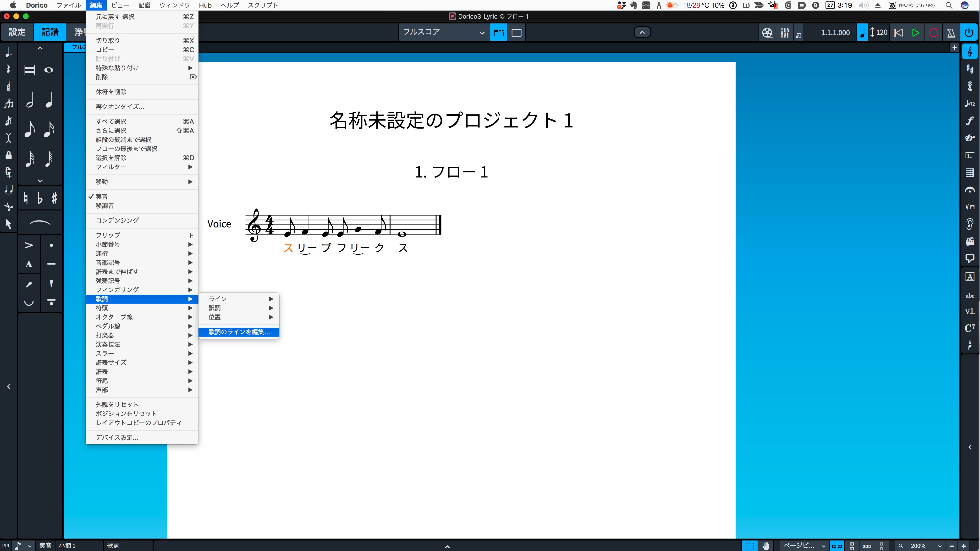Switch to the 設定 mode tab

pos(17,32)
